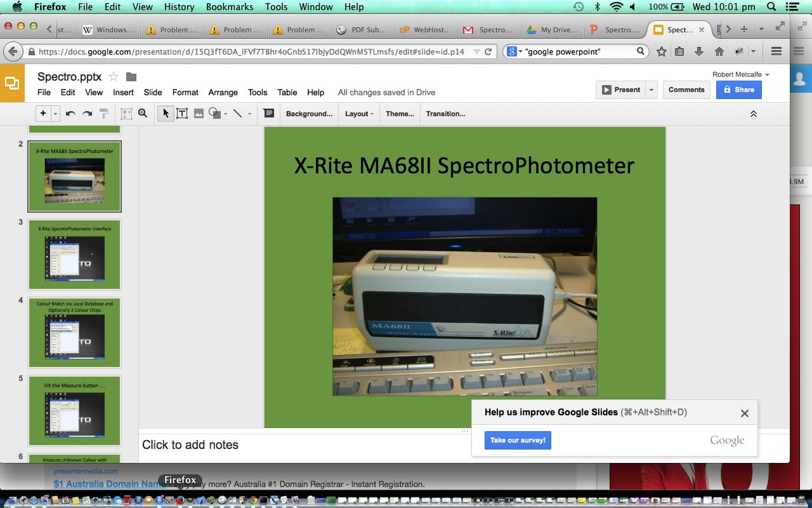The width and height of the screenshot is (812, 508).
Task: Click the Redo arrow icon
Action: (87, 114)
